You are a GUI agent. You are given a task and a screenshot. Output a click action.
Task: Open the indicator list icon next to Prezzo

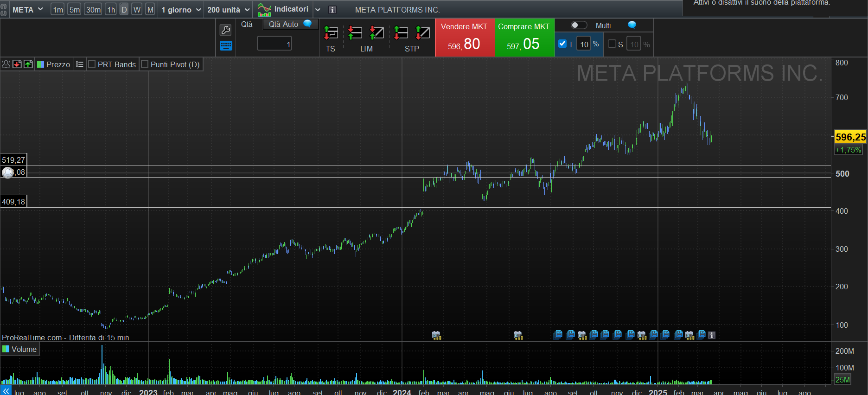coord(80,64)
